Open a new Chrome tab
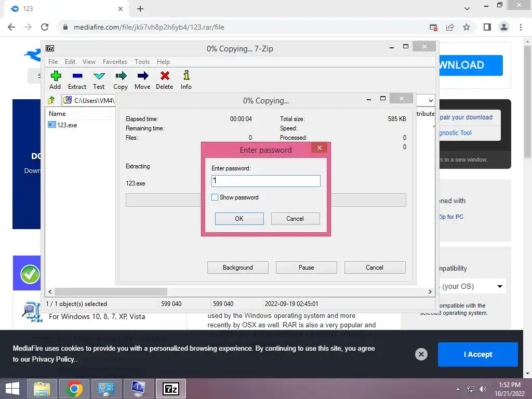 tap(140, 9)
